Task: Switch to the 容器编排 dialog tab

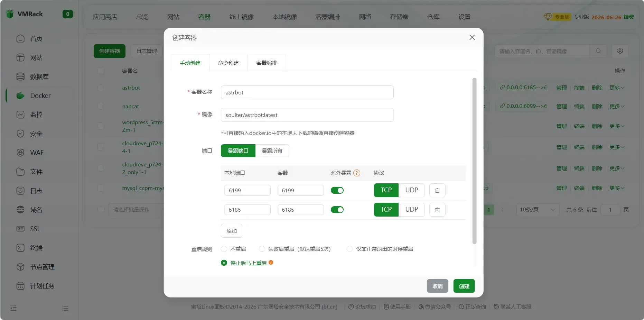Action: pyautogui.click(x=267, y=63)
